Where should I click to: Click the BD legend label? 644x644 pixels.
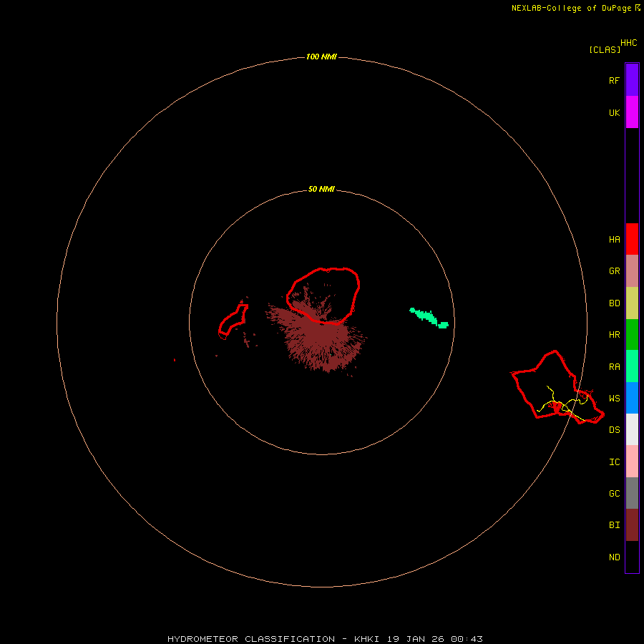pos(614,303)
